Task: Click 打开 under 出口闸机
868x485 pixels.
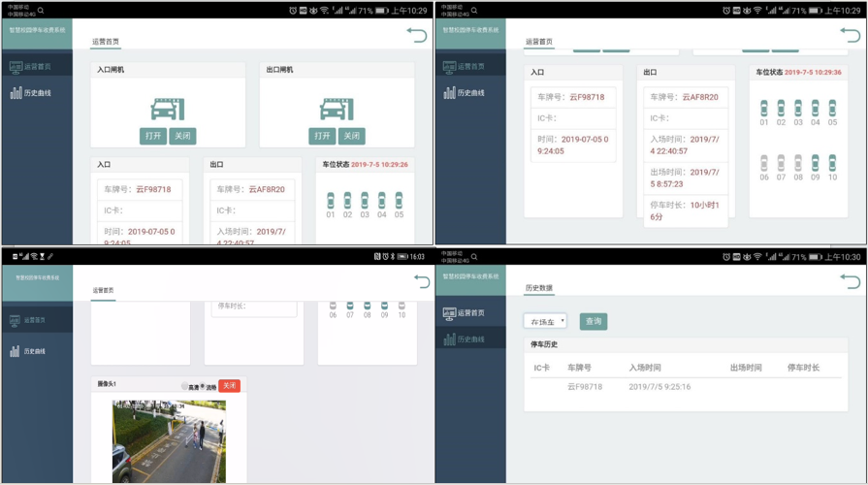Action: pos(322,136)
